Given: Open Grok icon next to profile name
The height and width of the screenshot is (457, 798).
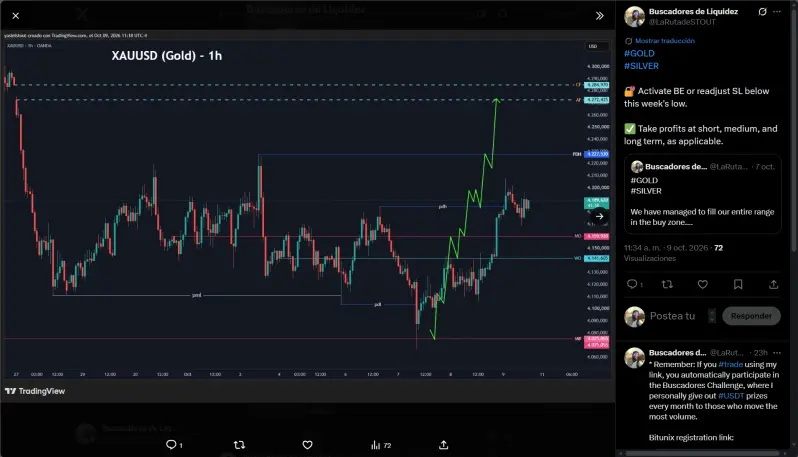Looking at the screenshot, I should click(x=762, y=12).
